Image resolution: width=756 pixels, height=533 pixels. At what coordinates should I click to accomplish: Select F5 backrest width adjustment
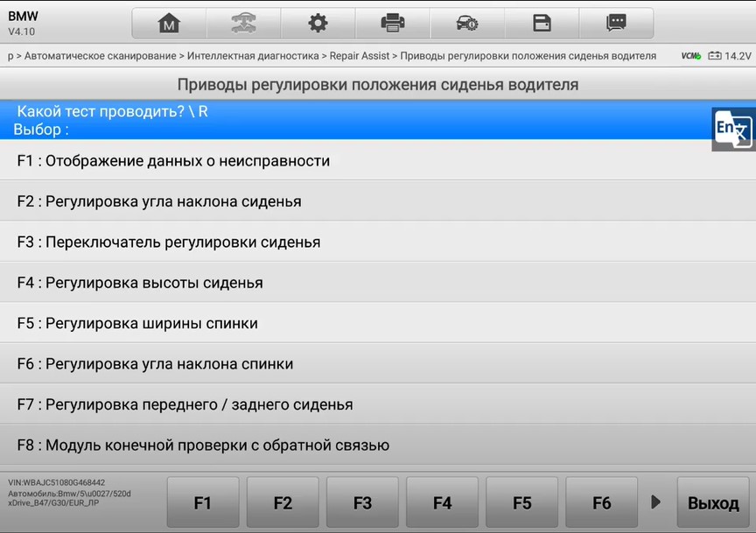pos(378,323)
